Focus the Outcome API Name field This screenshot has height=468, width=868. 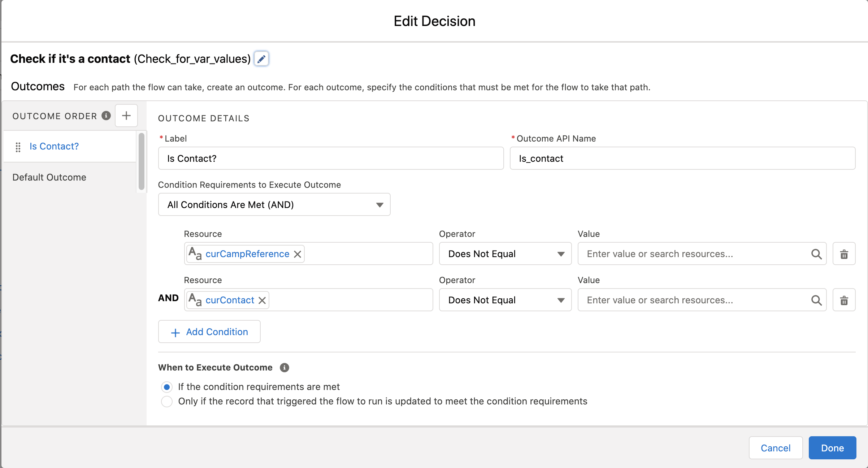coord(682,159)
